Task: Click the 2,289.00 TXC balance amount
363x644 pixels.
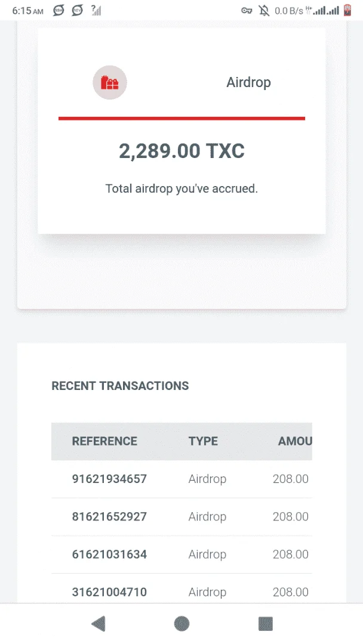Action: point(181,151)
